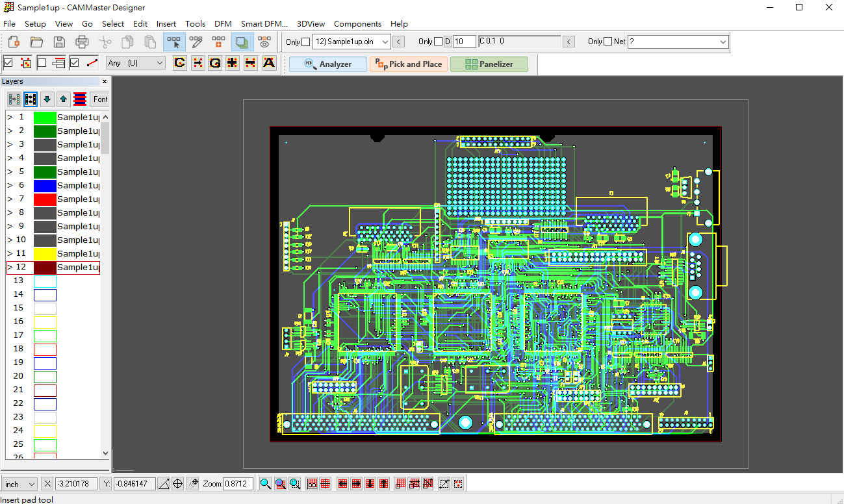844x504 pixels.
Task: Click the '<' button after layer dropdown
Action: point(399,42)
